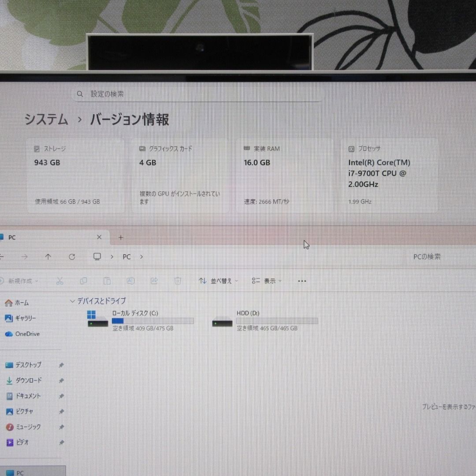
Task: Unpin ミュージック from Quick Access
Action: (62, 427)
